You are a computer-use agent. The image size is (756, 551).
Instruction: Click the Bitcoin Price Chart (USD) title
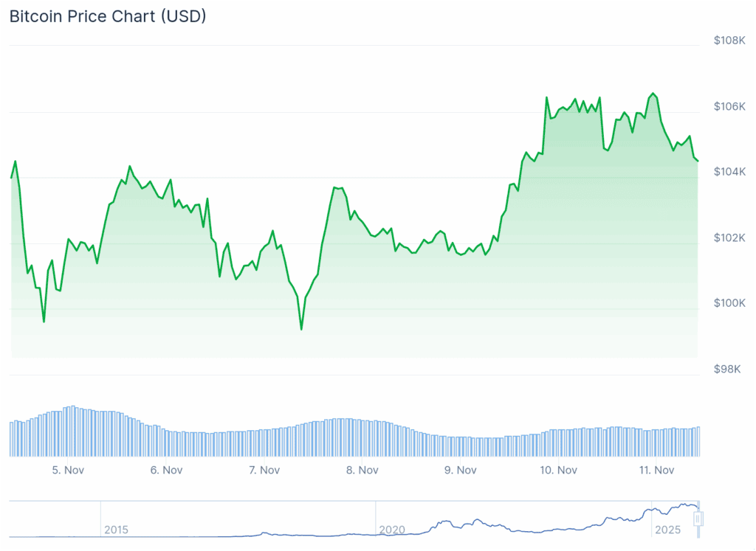point(108,16)
